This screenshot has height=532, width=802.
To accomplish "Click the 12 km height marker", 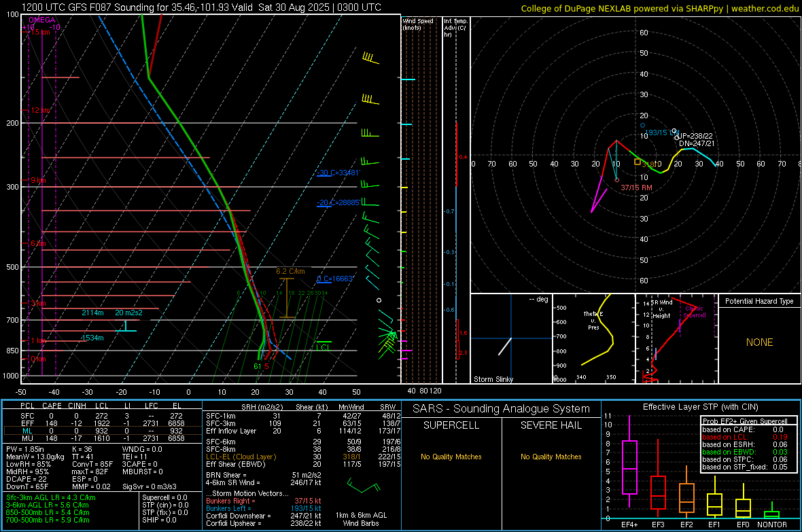I will [40, 110].
